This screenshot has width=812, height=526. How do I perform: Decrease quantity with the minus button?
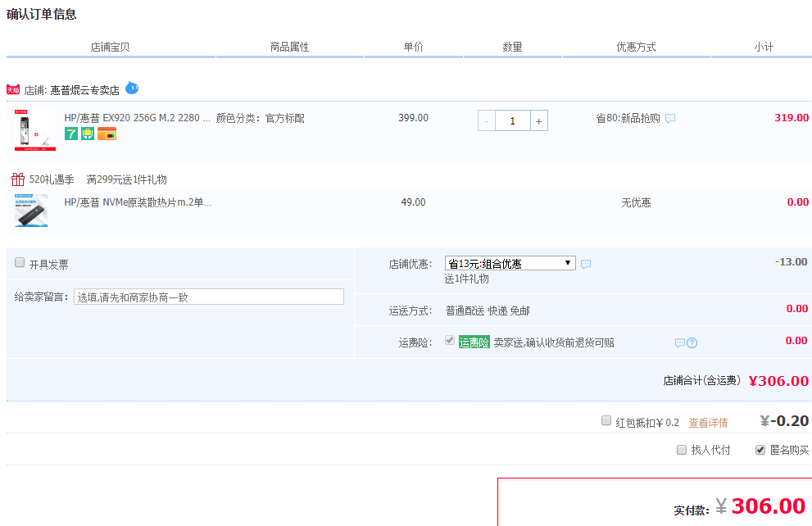pyautogui.click(x=486, y=121)
